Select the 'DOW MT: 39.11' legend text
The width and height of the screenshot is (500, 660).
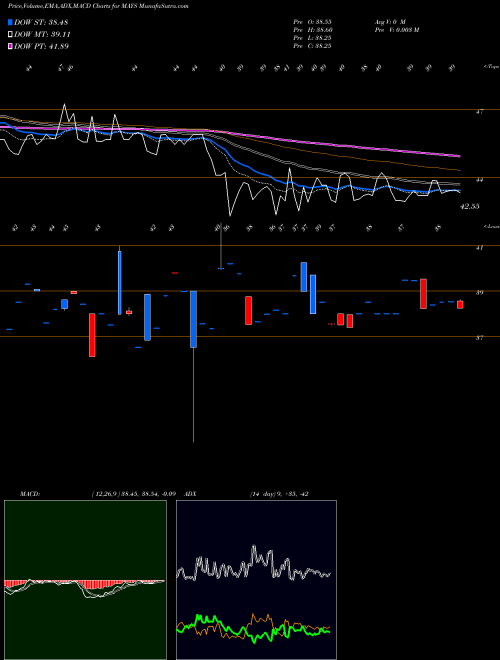coord(42,34)
